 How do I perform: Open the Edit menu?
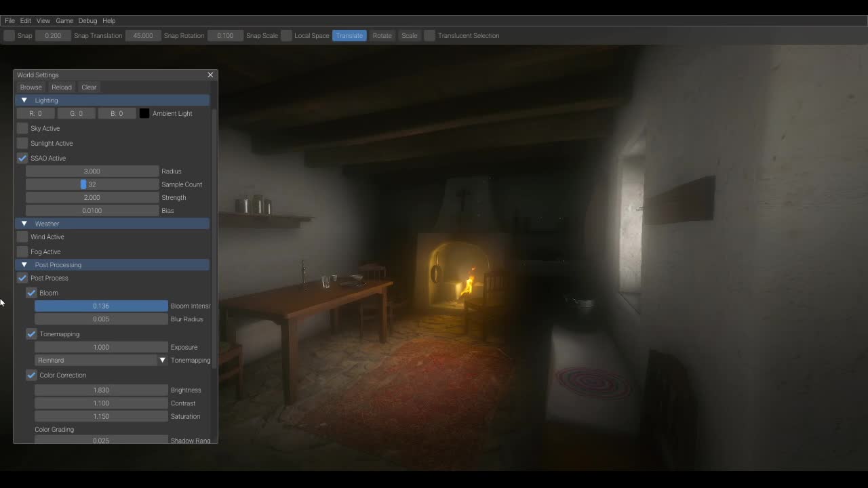click(26, 21)
